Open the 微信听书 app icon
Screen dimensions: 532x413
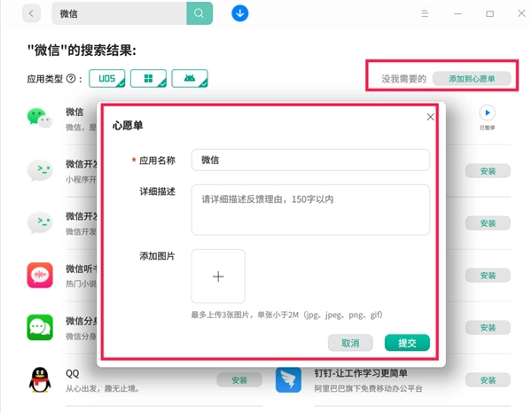[40, 275]
